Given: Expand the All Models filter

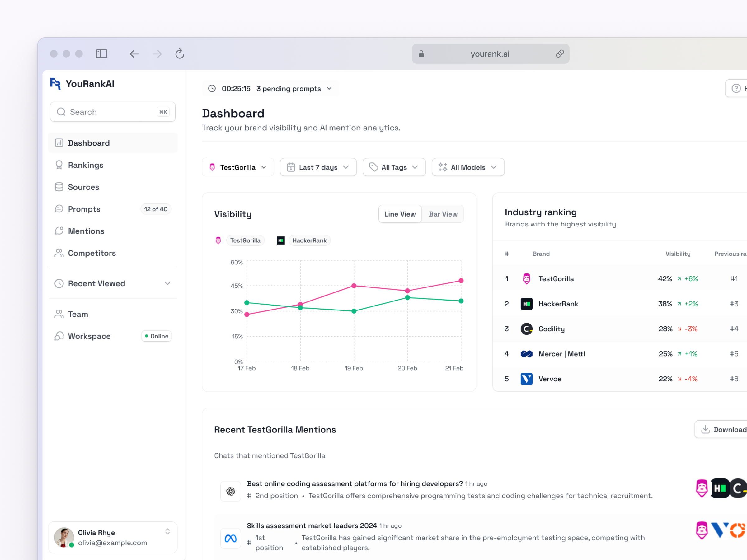Looking at the screenshot, I should [x=468, y=167].
